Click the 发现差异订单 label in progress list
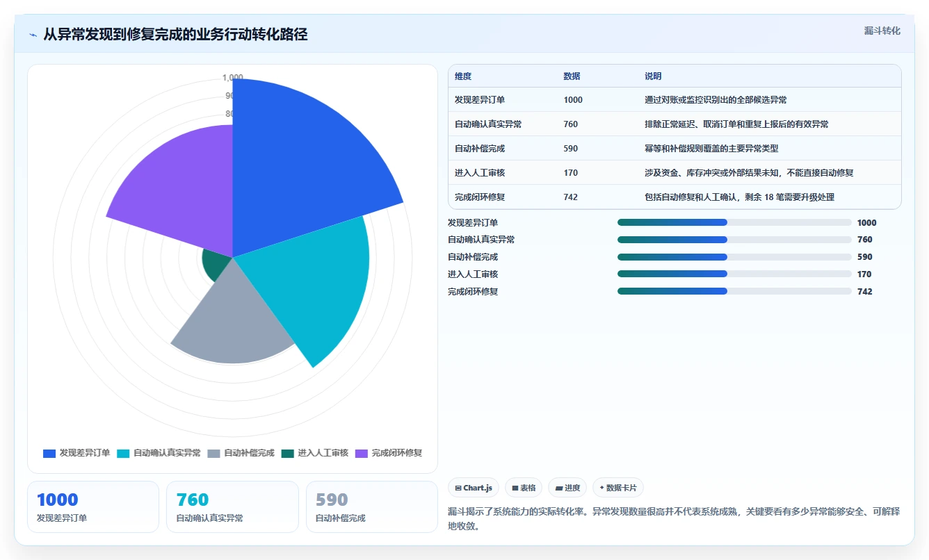The image size is (929, 560). [x=473, y=223]
